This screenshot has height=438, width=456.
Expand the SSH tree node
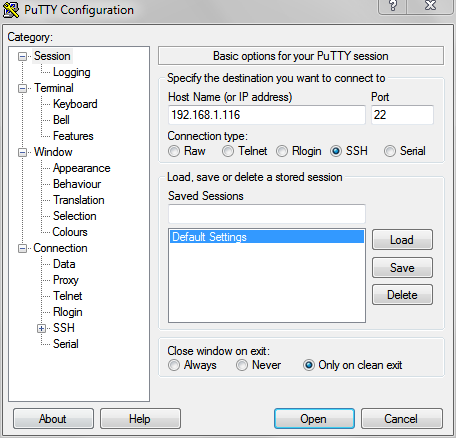[41, 328]
